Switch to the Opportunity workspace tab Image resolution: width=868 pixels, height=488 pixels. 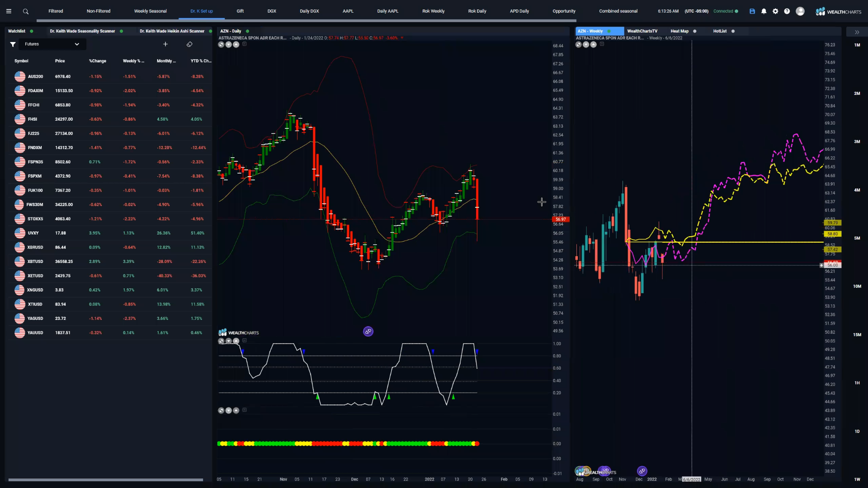564,11
